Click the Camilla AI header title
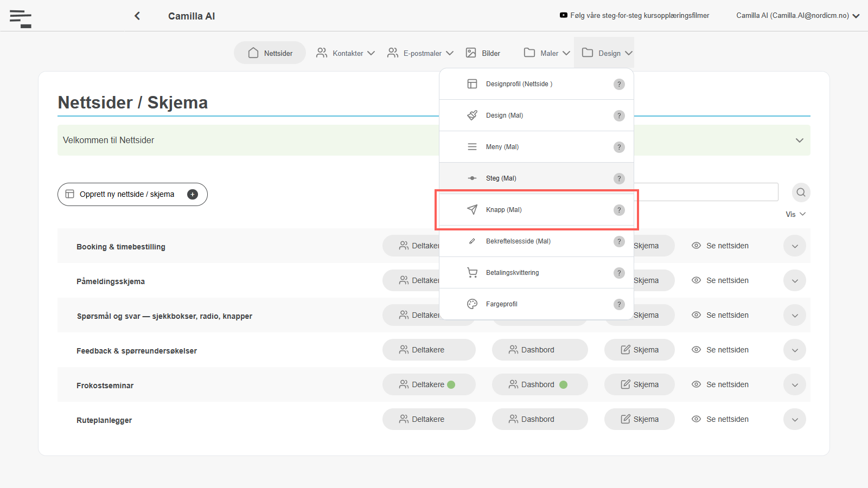 click(x=192, y=16)
